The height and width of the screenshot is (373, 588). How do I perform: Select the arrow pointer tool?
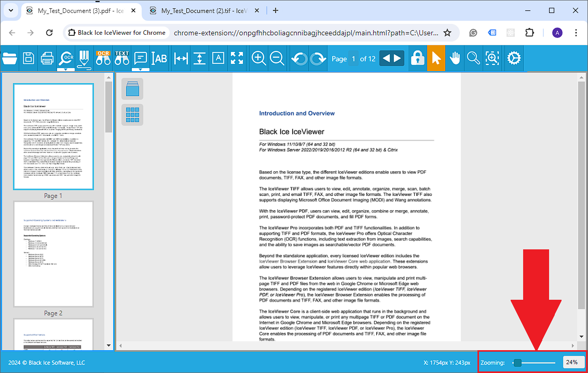[436, 58]
